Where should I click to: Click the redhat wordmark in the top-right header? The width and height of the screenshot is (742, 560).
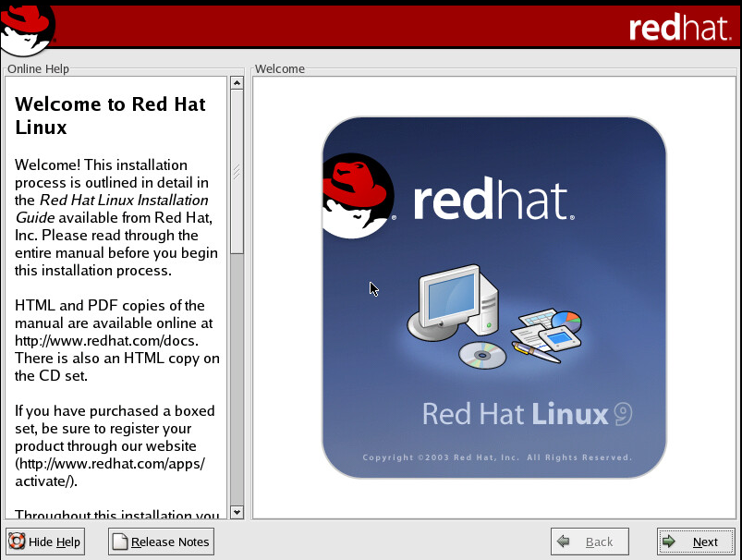click(x=680, y=28)
